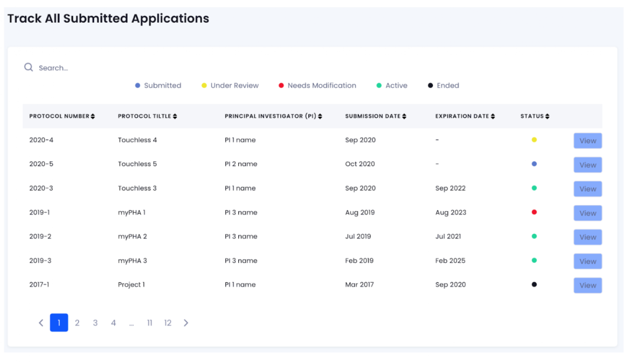633x364 pixels.
Task: View the Touchless 3 application
Action: [x=588, y=189]
